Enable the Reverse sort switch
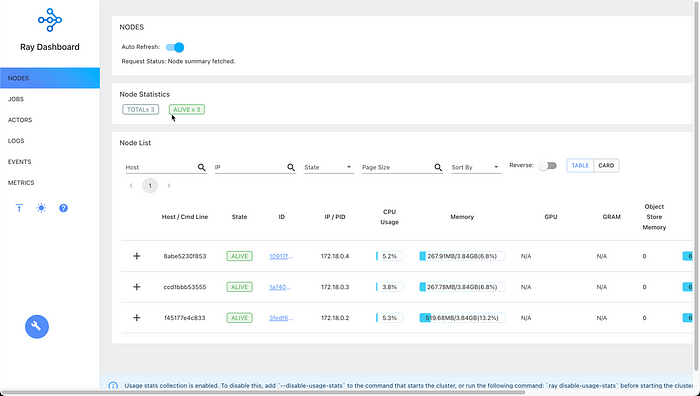 pos(547,166)
